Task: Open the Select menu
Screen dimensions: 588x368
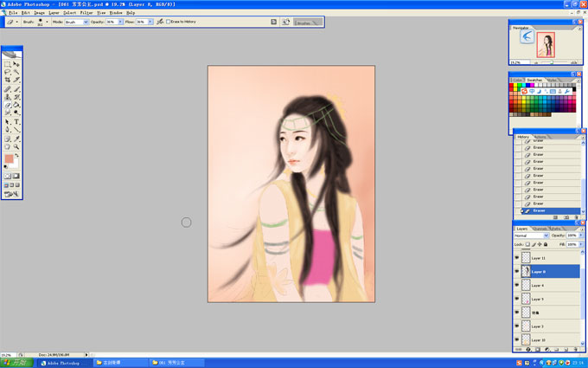Action: pyautogui.click(x=70, y=13)
